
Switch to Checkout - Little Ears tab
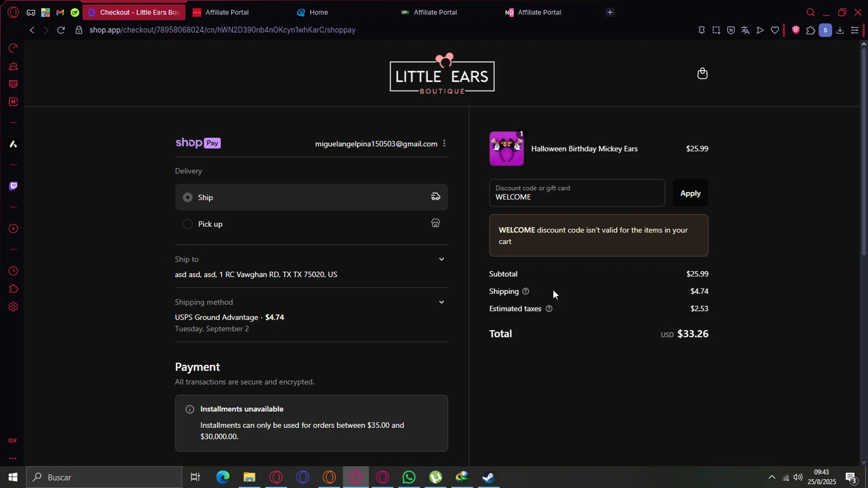(134, 12)
